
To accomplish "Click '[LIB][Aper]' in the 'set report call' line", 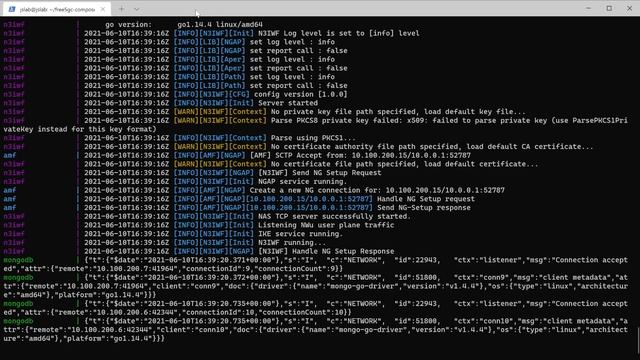I will [x=222, y=68].
